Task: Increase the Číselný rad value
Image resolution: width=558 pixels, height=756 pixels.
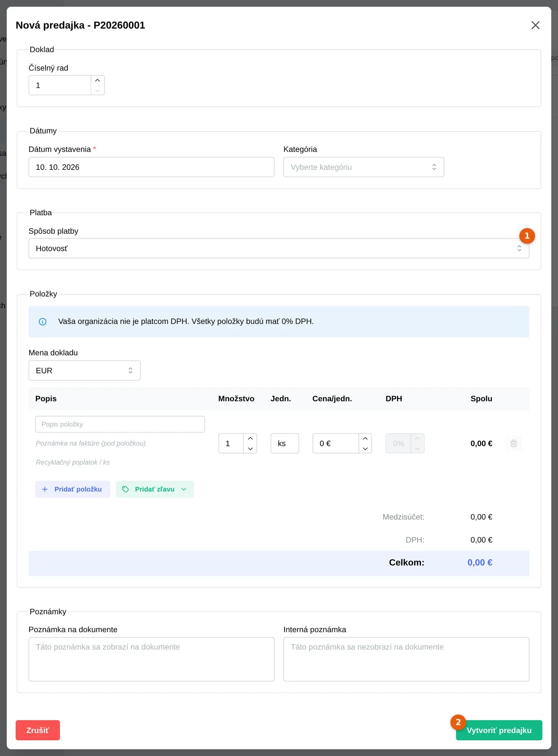Action: point(98,80)
